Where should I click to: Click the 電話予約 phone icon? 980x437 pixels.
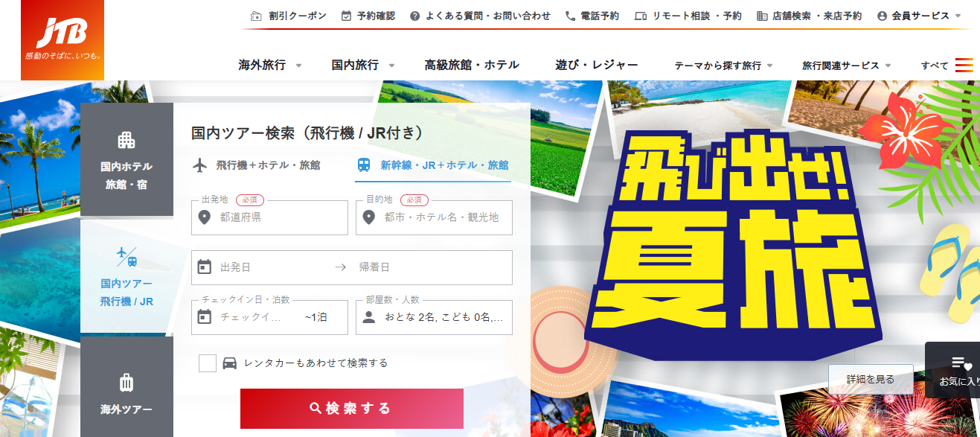pyautogui.click(x=571, y=16)
